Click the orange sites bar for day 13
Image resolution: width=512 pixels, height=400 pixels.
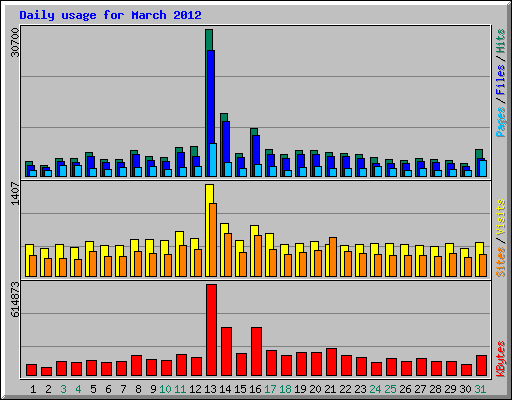tap(213, 240)
